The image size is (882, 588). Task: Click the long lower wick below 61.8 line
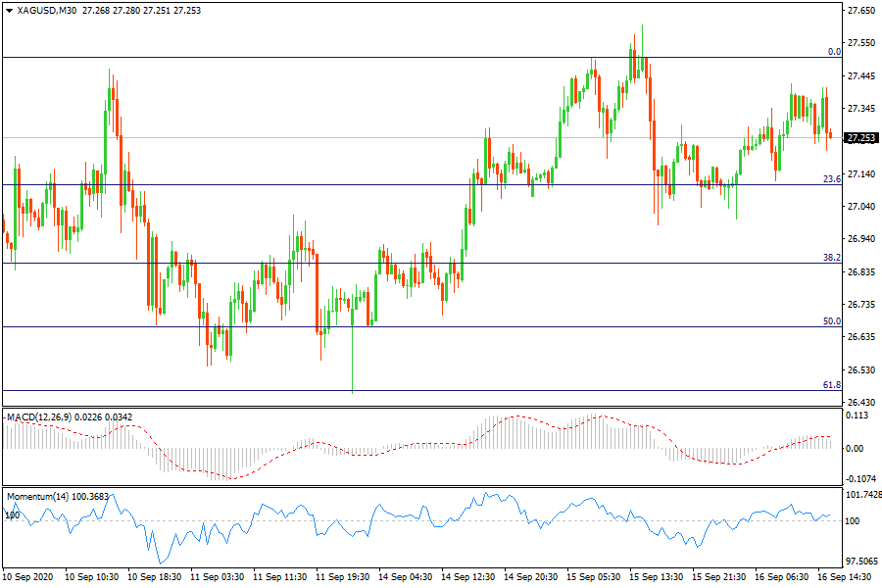[352, 367]
